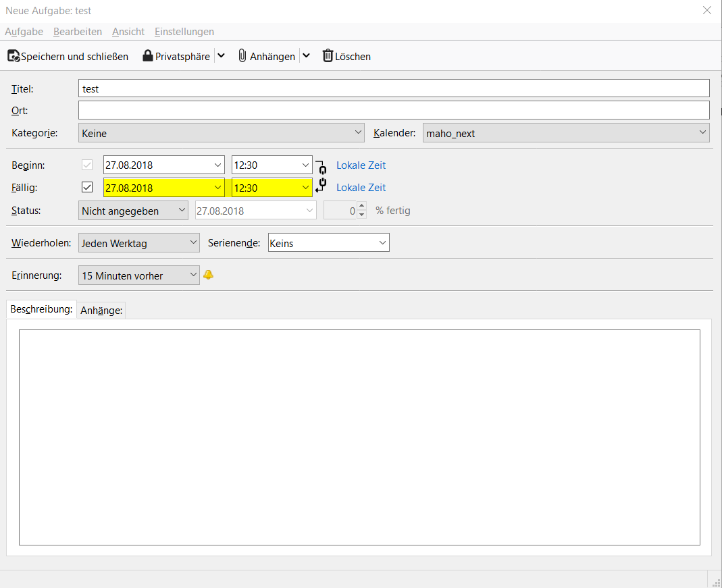
Task: Click Lokale Zeit link in the Beginn row
Action: click(361, 165)
